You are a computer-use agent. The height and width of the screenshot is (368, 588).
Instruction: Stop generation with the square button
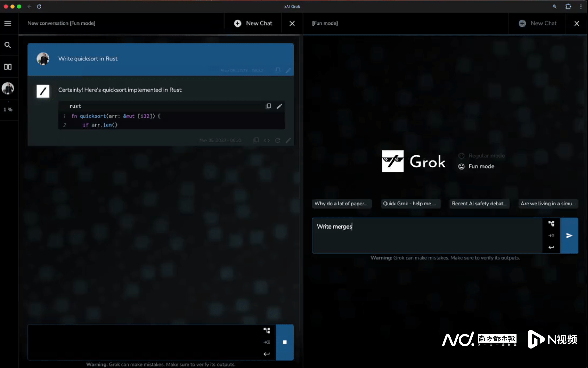click(285, 342)
